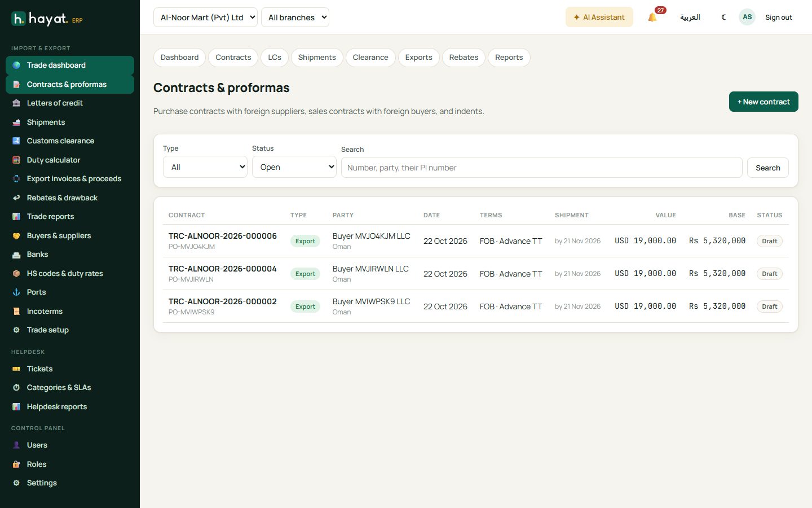Click the Rebates & drawback arrow icon
The width and height of the screenshot is (812, 508).
point(16,198)
